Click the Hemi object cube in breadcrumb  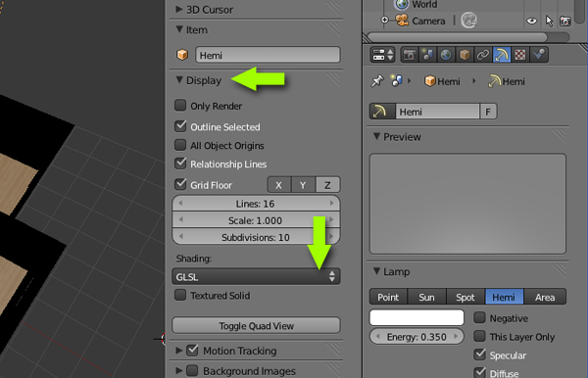430,81
